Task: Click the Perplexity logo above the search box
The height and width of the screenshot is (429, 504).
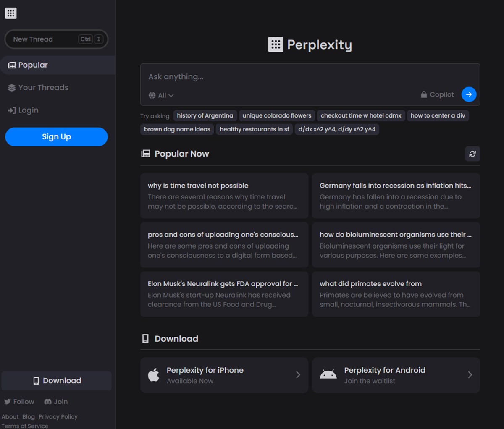Action: pos(310,44)
